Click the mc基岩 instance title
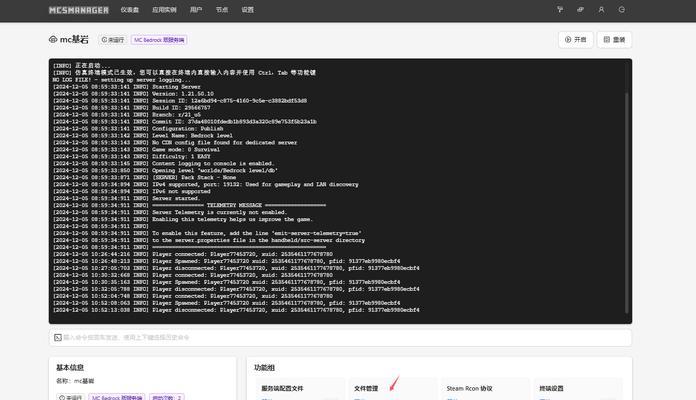Screen dimensions: 696x400 click(x=74, y=40)
